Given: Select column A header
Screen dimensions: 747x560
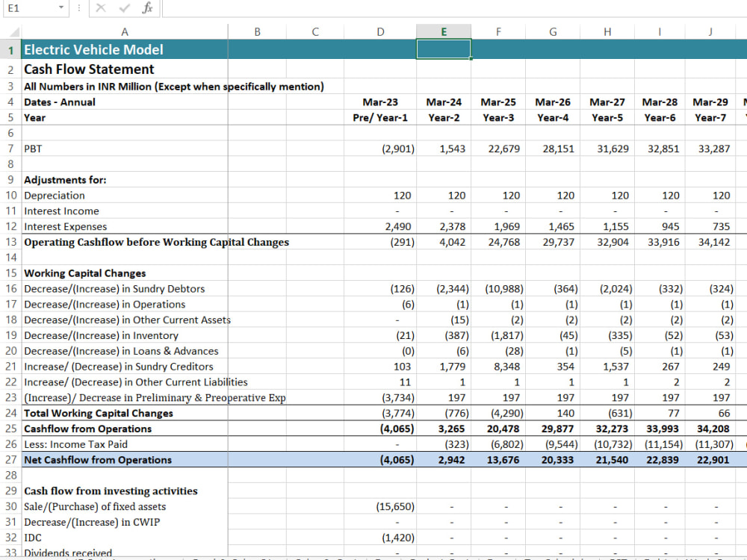Looking at the screenshot, I should pyautogui.click(x=125, y=32).
